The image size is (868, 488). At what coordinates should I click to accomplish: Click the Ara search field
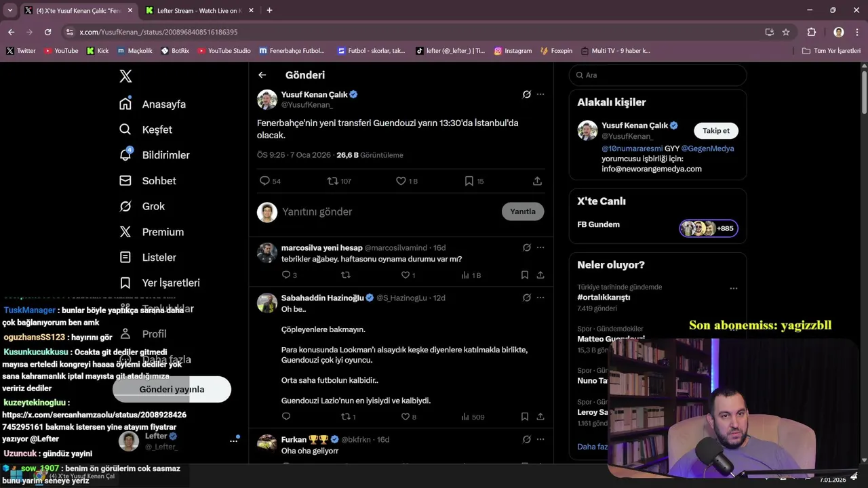tap(658, 75)
